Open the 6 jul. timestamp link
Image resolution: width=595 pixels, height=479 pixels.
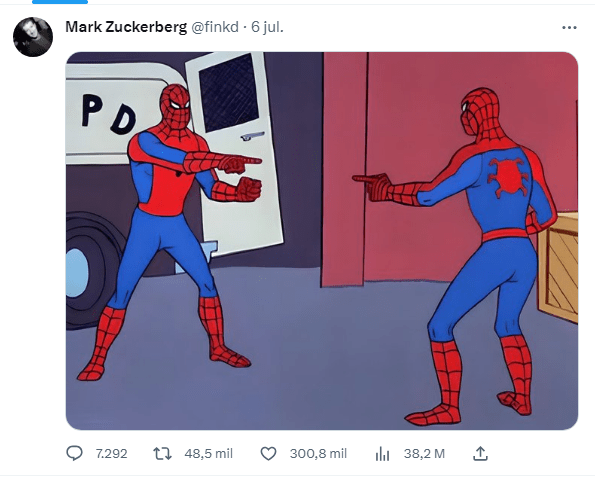[267, 27]
